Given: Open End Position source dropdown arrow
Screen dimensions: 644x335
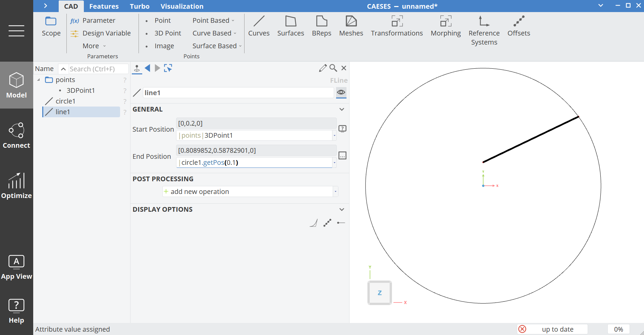Looking at the screenshot, I should [x=334, y=162].
